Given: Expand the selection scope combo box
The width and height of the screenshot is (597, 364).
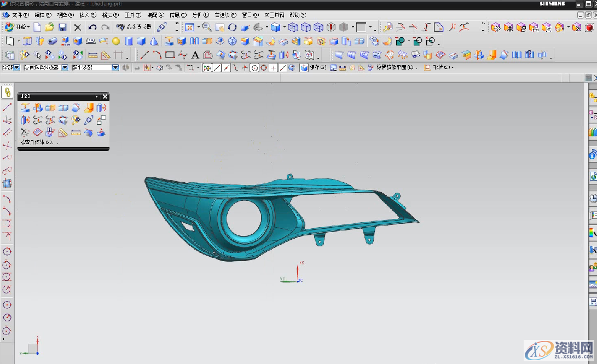Looking at the screenshot, I should [x=115, y=67].
